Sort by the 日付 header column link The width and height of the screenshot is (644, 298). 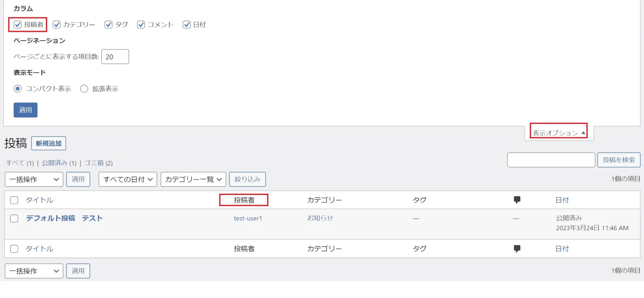(562, 200)
